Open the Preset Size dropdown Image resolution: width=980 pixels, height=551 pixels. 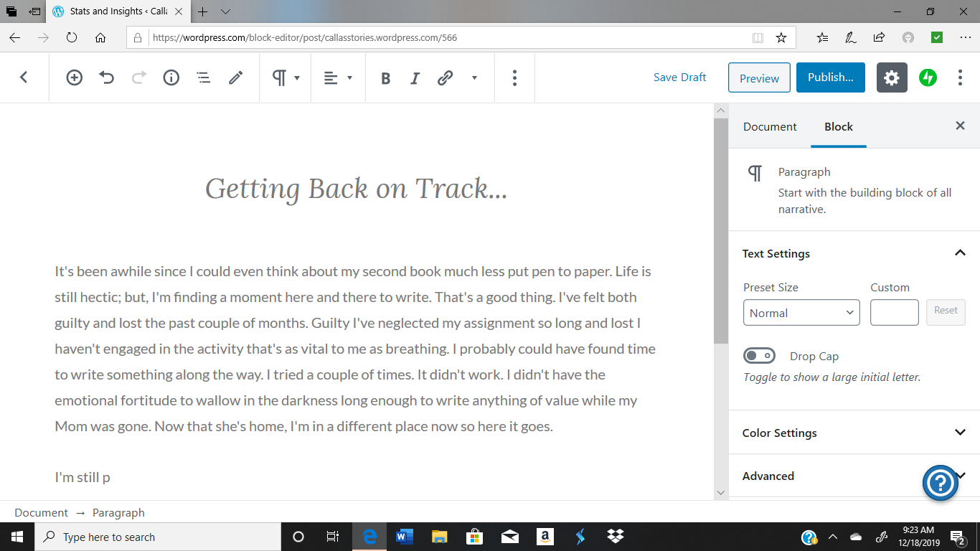801,313
